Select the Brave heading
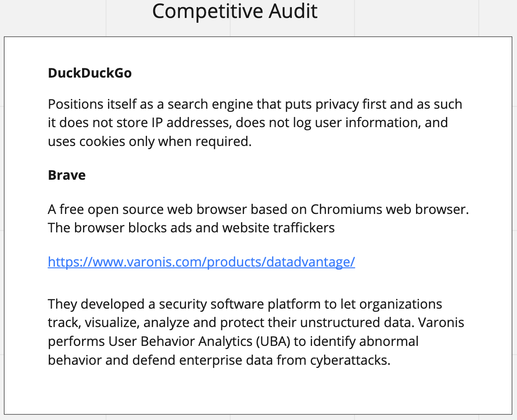Image resolution: width=517 pixels, height=420 pixels. click(67, 175)
